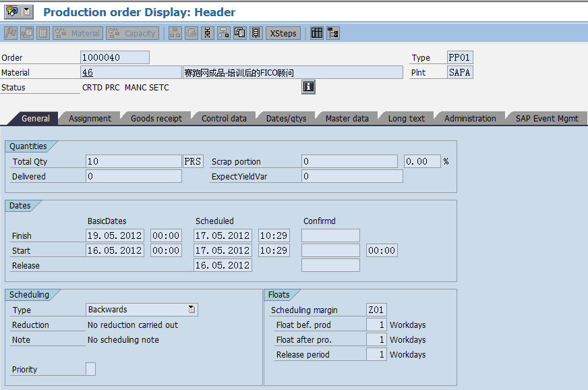Switch to the Assignment tab
The height and width of the screenshot is (390, 588).
[90, 119]
